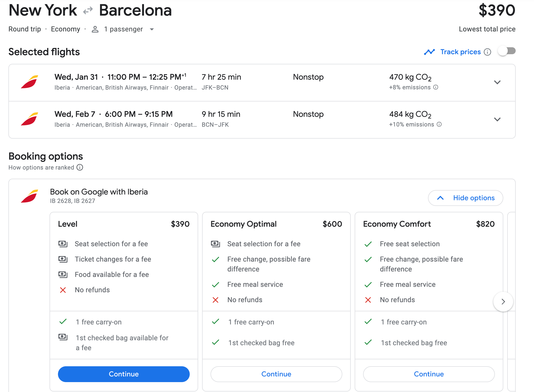Collapse fares with Hide options

point(465,198)
